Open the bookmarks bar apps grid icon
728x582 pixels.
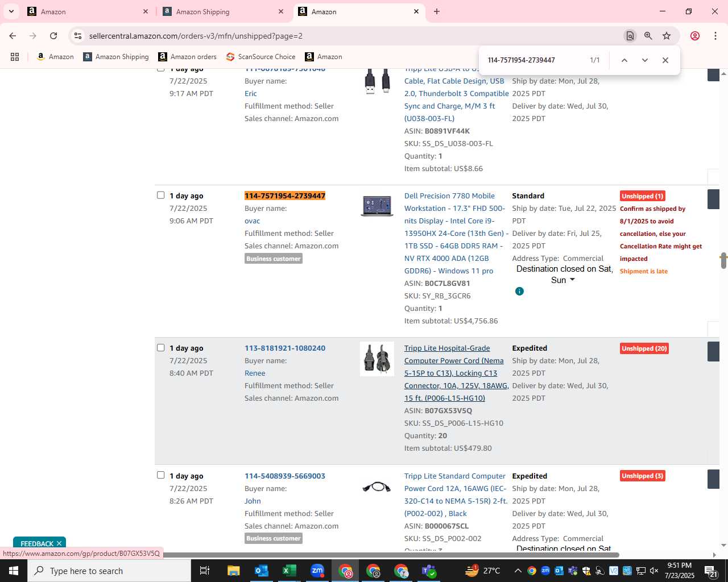click(15, 57)
